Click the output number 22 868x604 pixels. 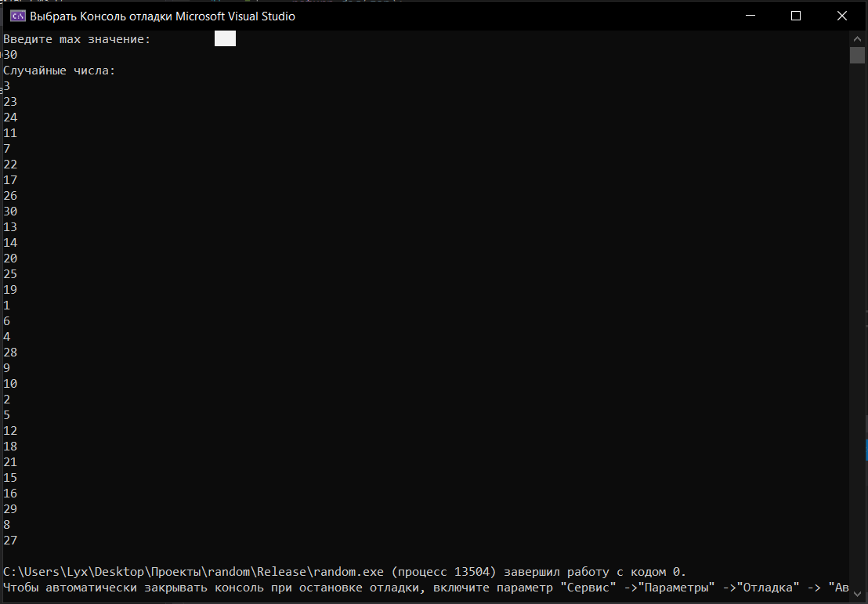[x=10, y=165]
